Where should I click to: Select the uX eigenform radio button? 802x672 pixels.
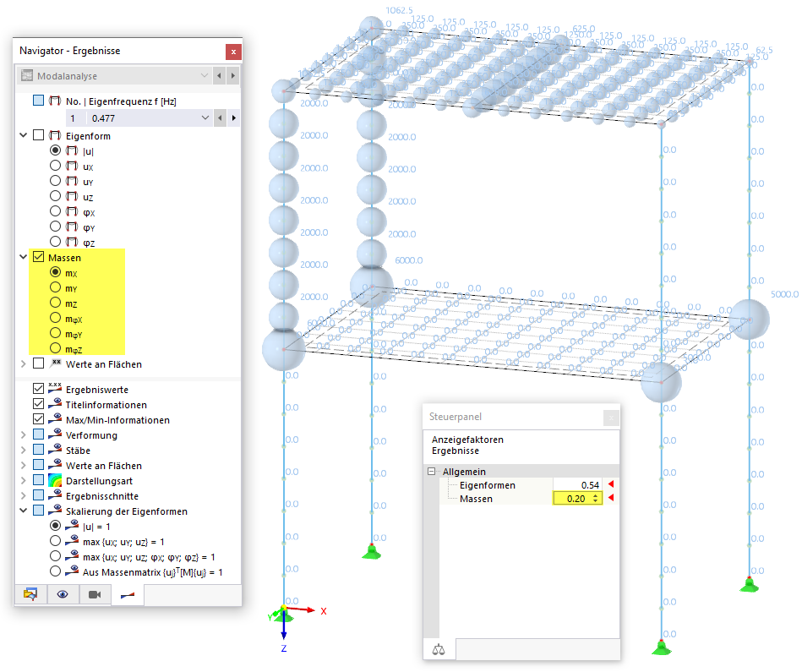pyautogui.click(x=55, y=166)
